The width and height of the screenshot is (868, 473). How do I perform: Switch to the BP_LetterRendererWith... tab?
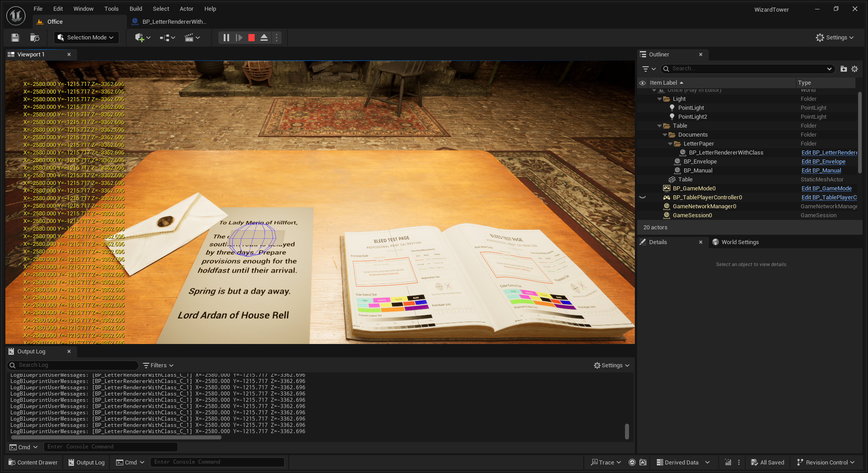pyautogui.click(x=169, y=21)
